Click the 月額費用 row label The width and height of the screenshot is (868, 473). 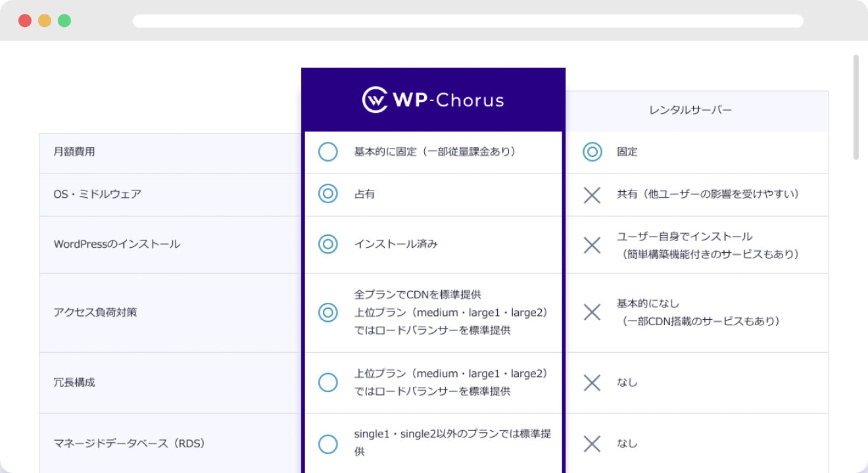click(74, 152)
